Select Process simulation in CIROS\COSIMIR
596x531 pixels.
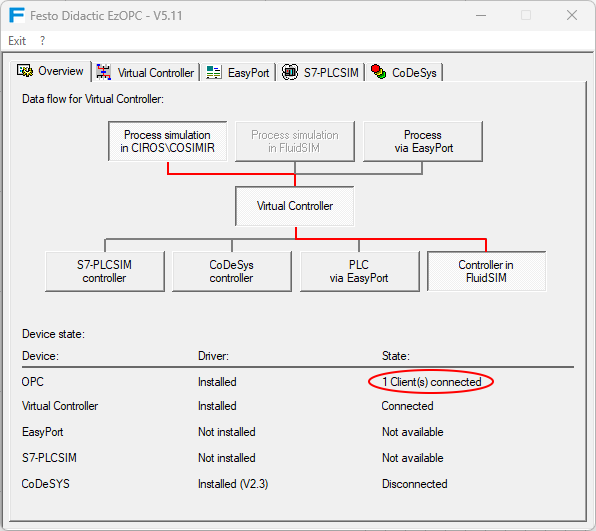[168, 141]
